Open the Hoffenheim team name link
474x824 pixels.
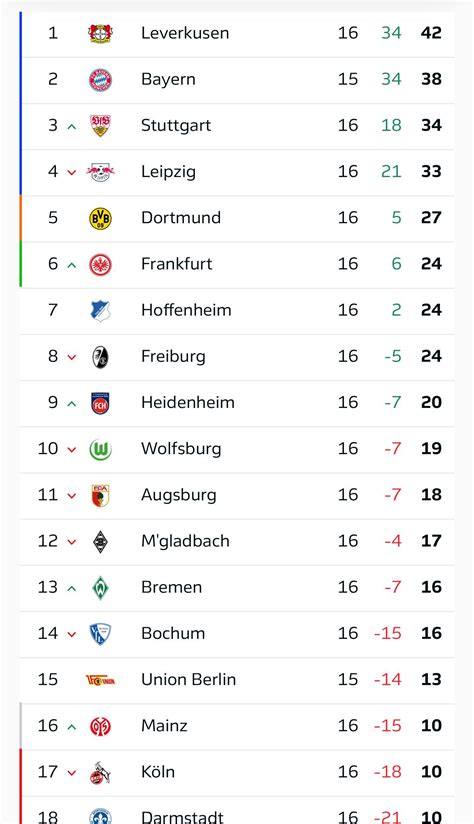186,310
